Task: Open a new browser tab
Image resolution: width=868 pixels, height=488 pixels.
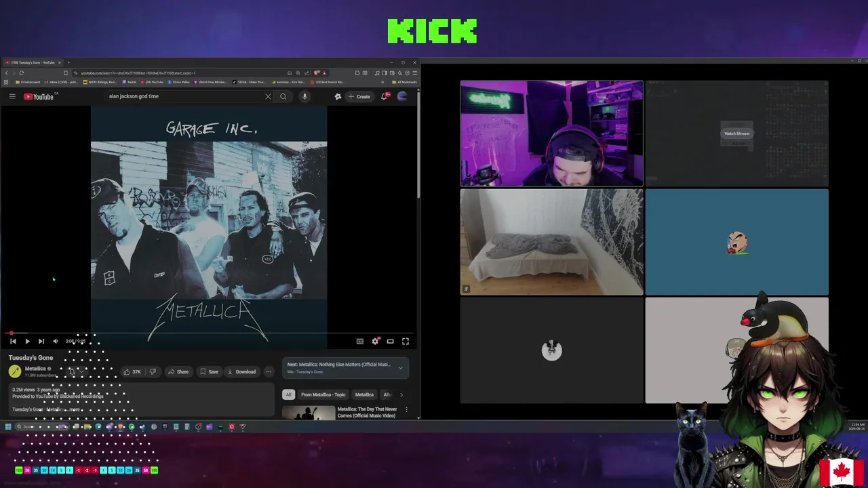Action: click(69, 62)
